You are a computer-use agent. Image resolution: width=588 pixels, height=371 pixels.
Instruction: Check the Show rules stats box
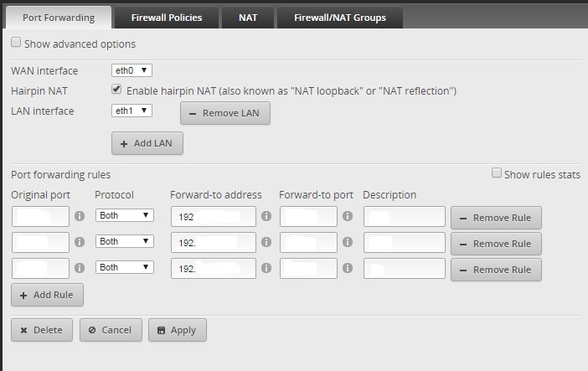tap(497, 173)
